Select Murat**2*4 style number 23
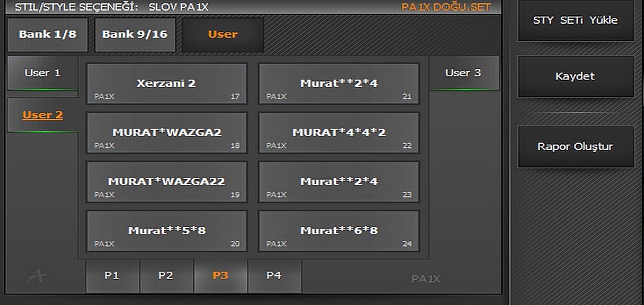Viewport: 644px width, 305px height. (339, 182)
